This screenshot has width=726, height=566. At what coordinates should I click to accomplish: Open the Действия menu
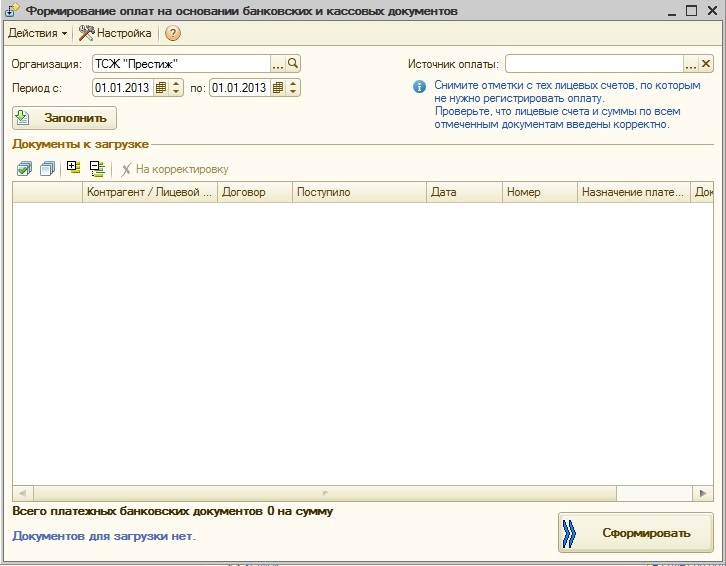click(36, 33)
